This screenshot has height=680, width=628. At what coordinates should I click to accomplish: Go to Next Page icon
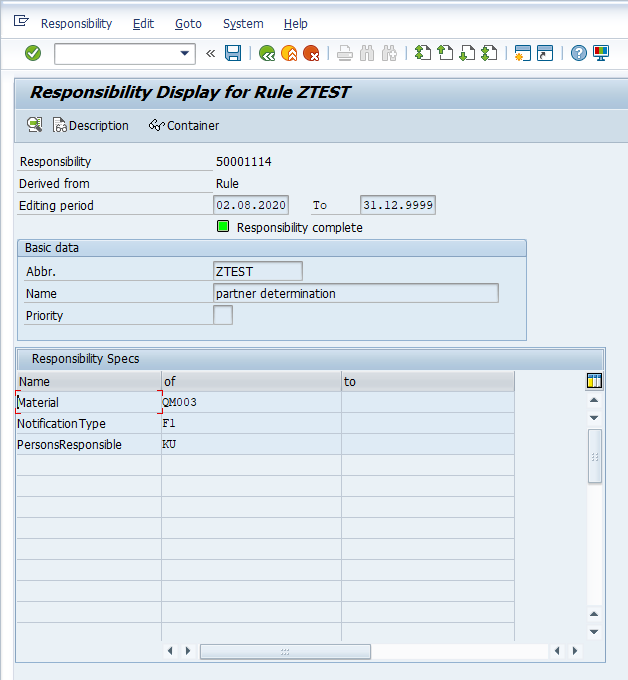pos(467,53)
